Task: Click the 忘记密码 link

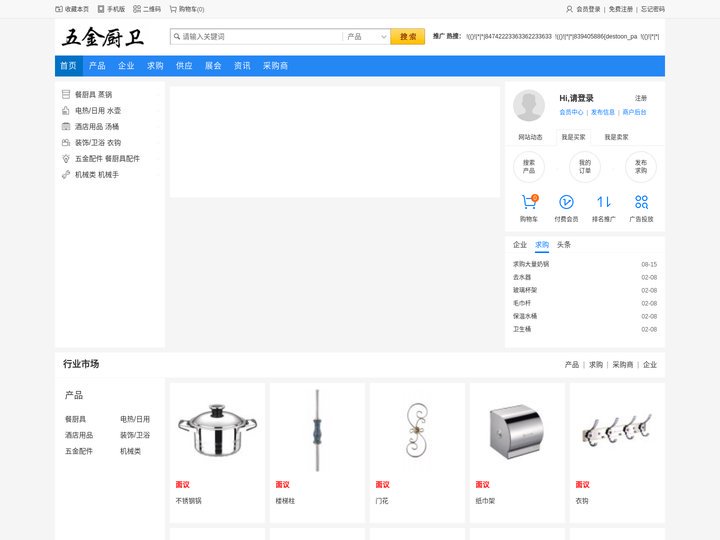Action: pyautogui.click(x=653, y=9)
